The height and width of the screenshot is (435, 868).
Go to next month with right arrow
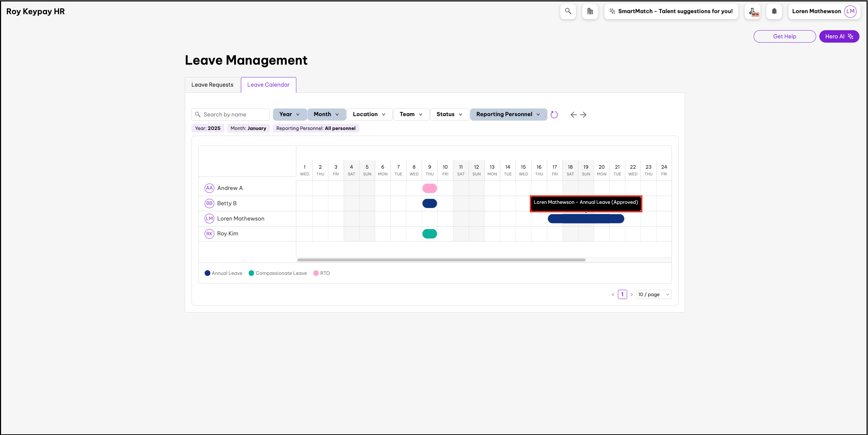(x=583, y=115)
